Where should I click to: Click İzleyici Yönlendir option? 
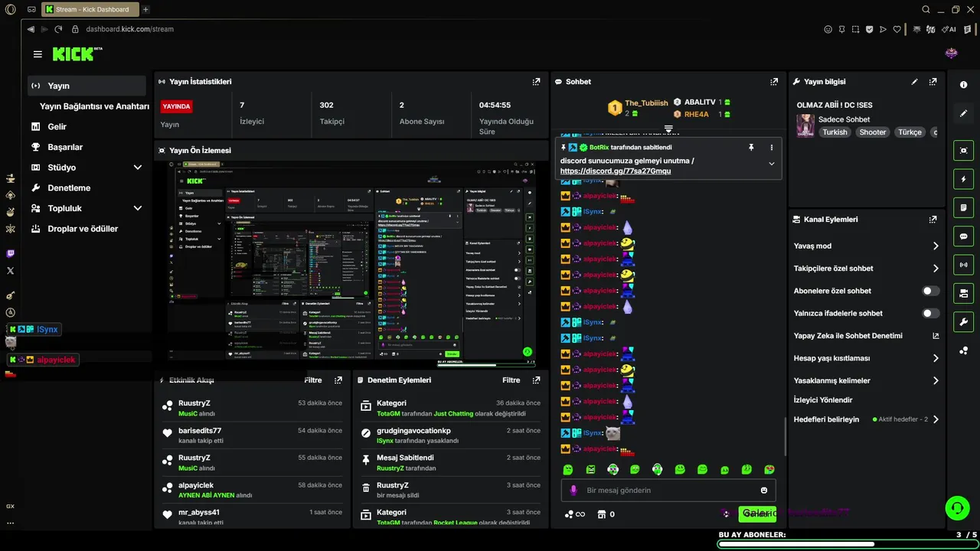point(823,400)
